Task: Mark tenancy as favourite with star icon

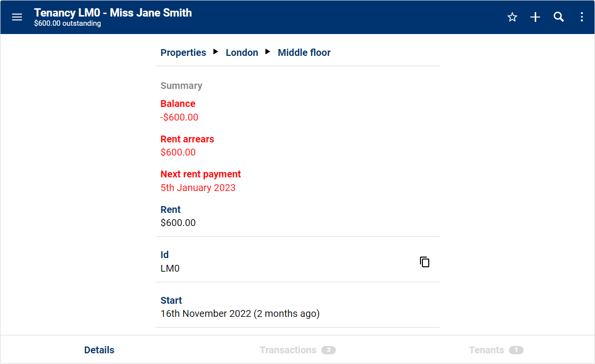Action: coord(512,17)
